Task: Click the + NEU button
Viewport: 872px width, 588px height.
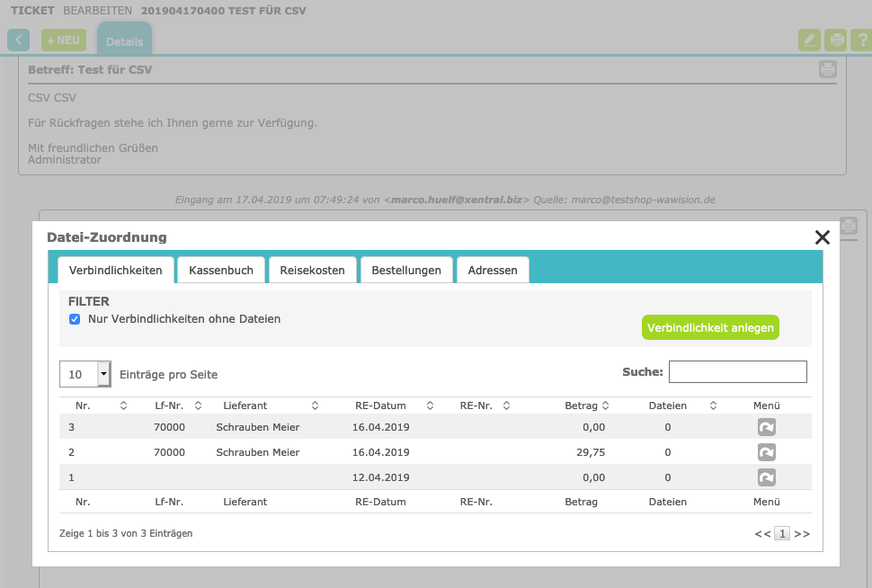Action: [64, 40]
